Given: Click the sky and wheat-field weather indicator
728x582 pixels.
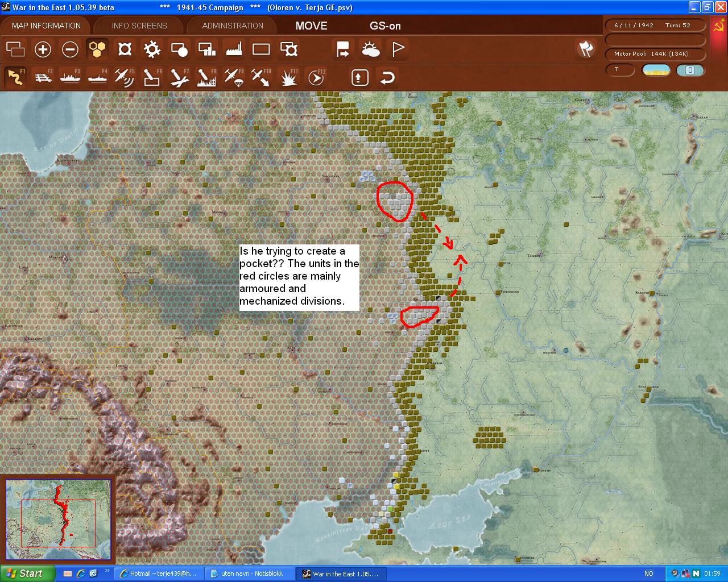Looking at the screenshot, I should coord(656,70).
